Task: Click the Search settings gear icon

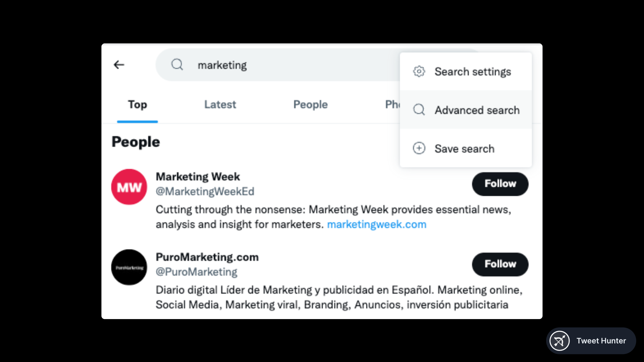Action: point(419,72)
